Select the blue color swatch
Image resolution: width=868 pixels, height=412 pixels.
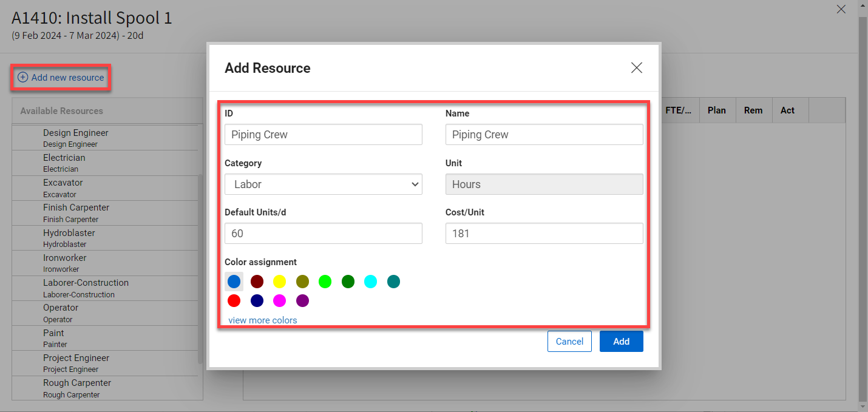coord(234,282)
